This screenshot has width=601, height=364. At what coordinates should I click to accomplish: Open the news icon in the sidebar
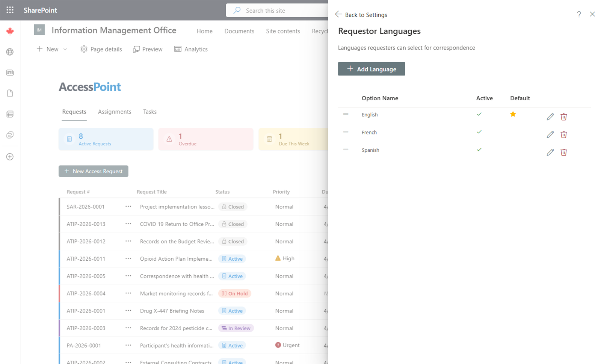pos(10,72)
